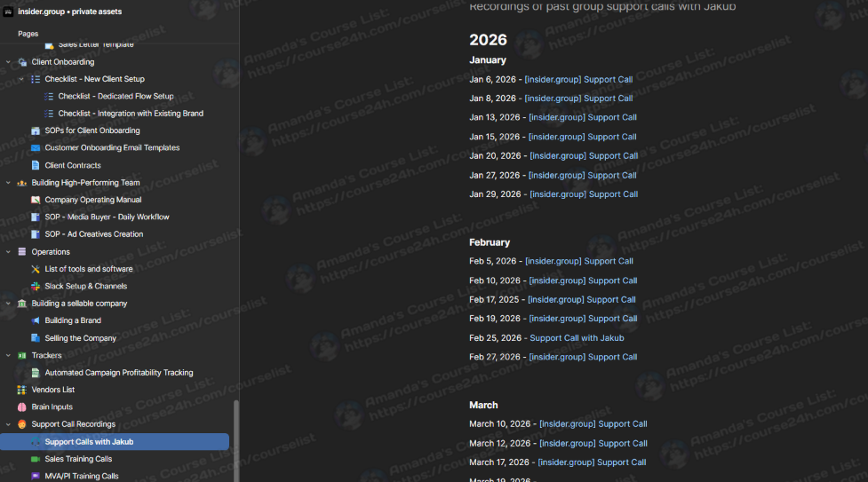868x482 pixels.
Task: Collapse the Support Call Recordings section
Action: [9, 424]
